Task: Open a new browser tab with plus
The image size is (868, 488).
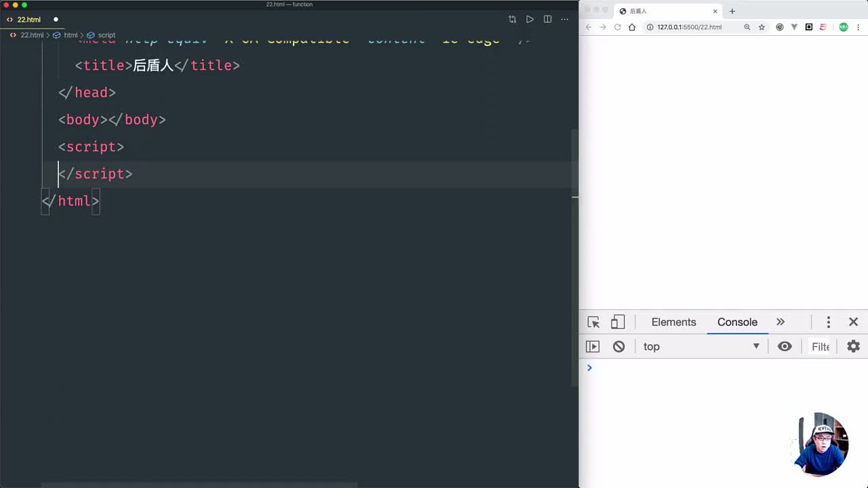Action: click(x=732, y=11)
